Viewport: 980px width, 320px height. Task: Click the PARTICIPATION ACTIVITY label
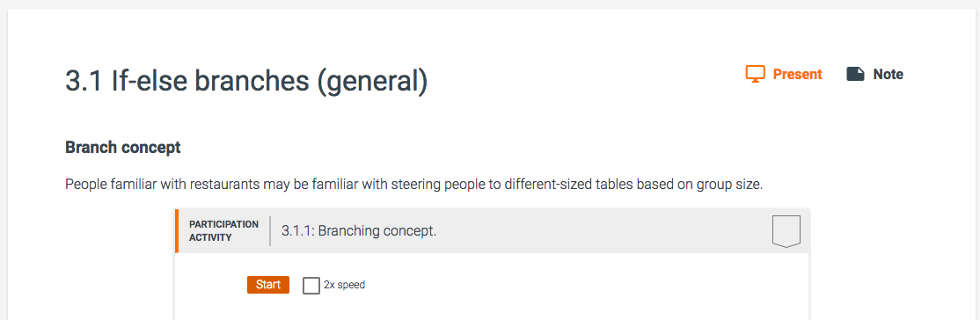(x=223, y=230)
